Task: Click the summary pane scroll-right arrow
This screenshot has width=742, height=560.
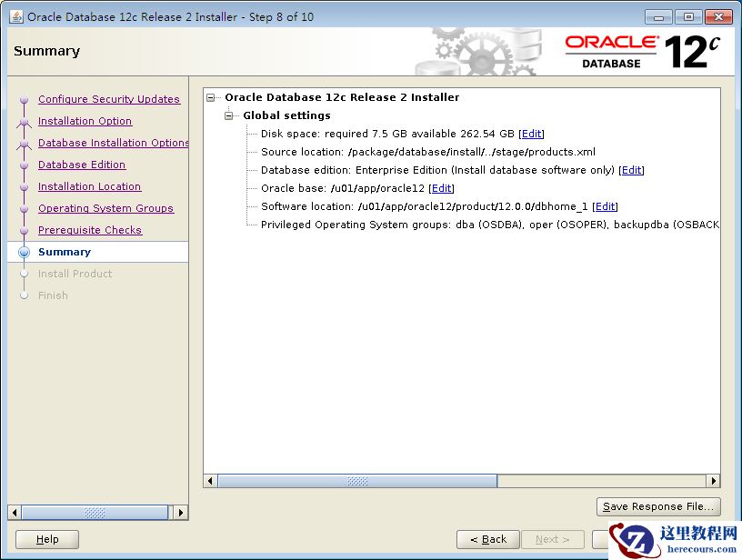Action: [713, 481]
